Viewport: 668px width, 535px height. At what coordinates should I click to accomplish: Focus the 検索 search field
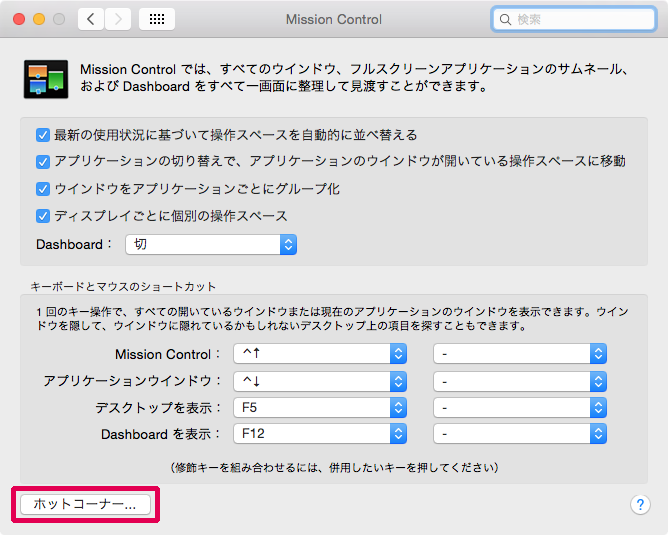coord(573,19)
